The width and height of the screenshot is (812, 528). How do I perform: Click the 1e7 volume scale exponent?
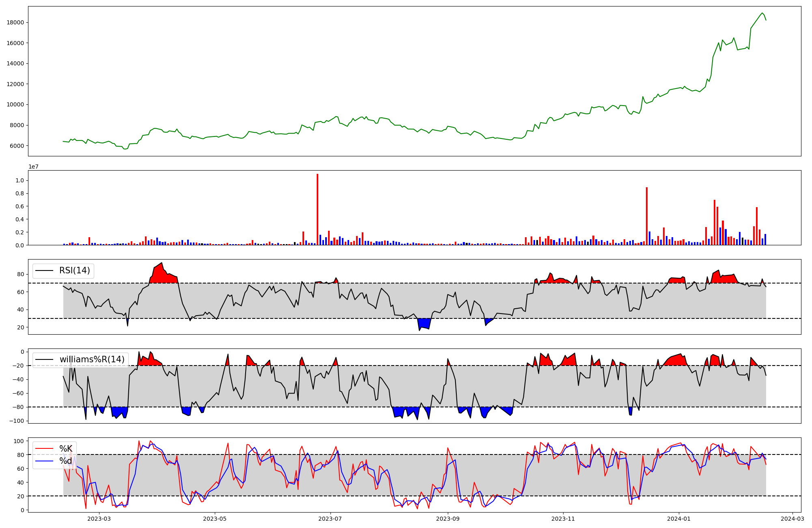click(34, 167)
